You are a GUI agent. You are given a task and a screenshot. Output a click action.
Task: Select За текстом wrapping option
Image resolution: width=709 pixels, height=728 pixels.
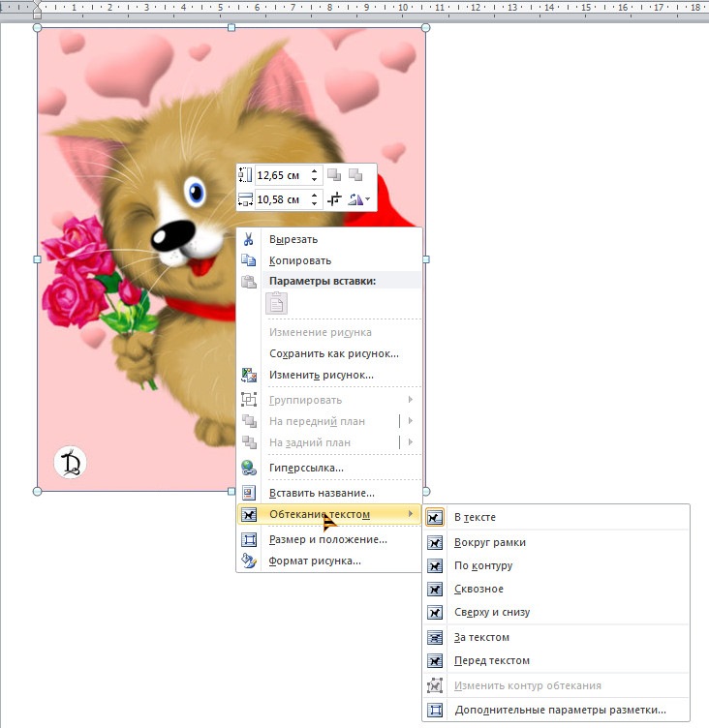[556, 637]
